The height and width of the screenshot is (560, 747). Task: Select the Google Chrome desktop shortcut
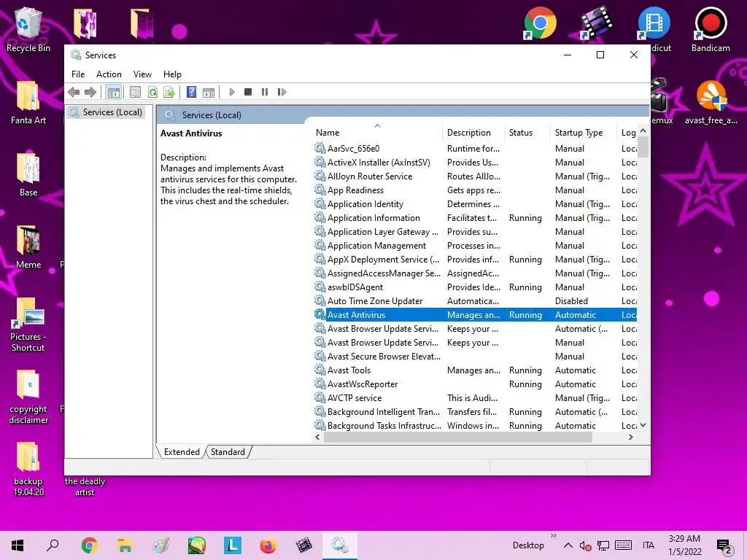pyautogui.click(x=539, y=23)
